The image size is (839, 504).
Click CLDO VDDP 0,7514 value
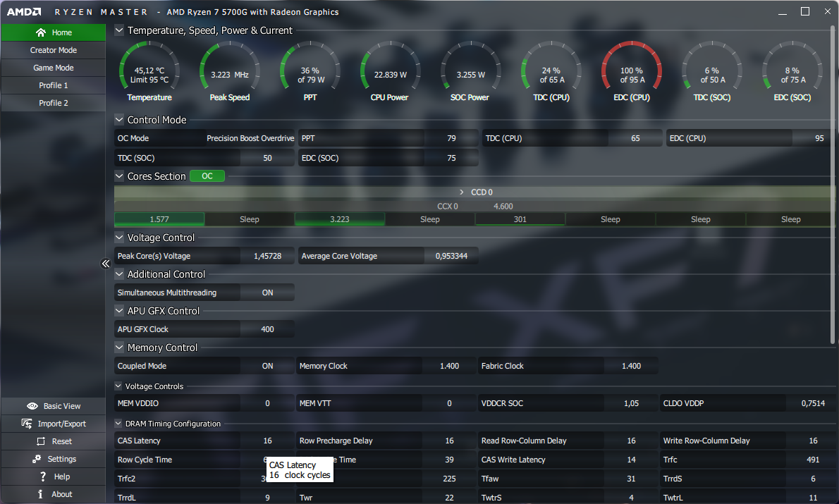tap(813, 403)
